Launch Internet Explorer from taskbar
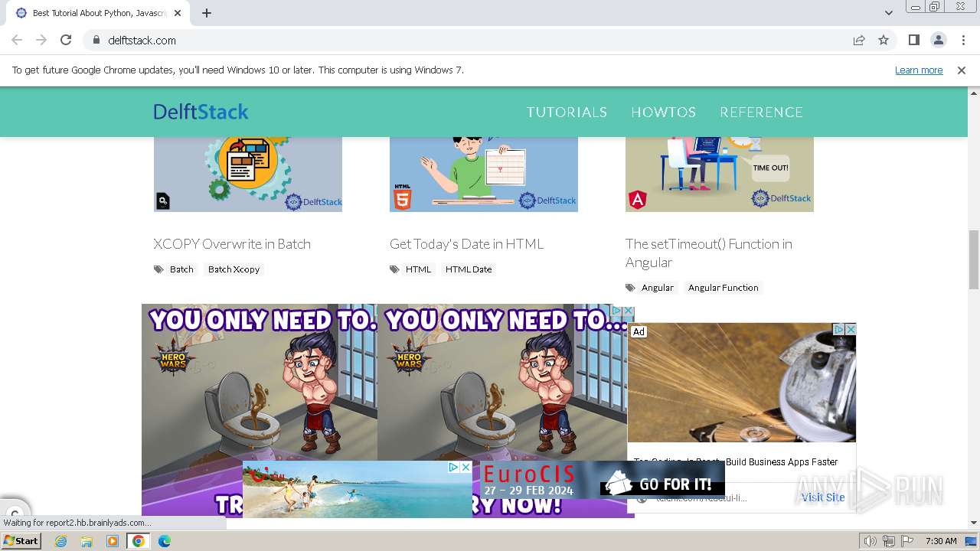The height and width of the screenshot is (551, 980). 61,541
